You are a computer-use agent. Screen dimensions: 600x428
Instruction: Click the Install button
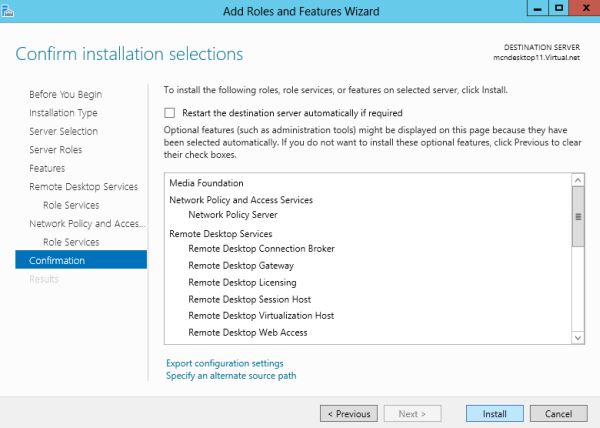click(x=495, y=413)
